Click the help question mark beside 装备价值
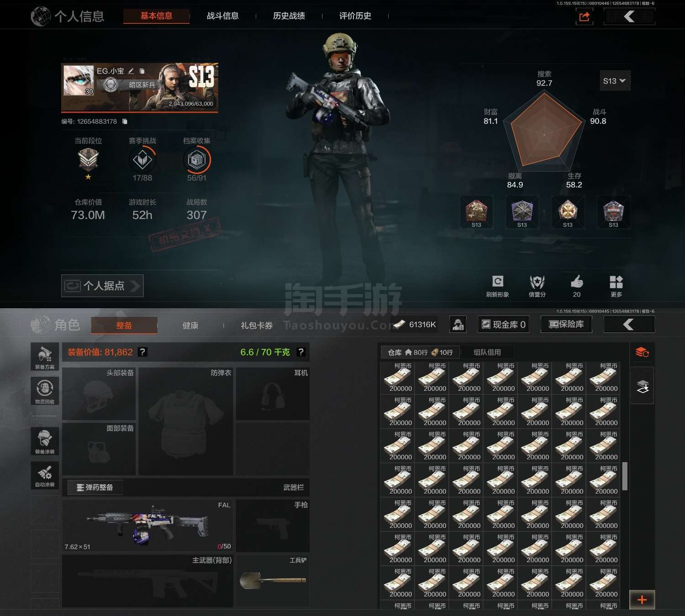The image size is (685, 616). click(142, 352)
